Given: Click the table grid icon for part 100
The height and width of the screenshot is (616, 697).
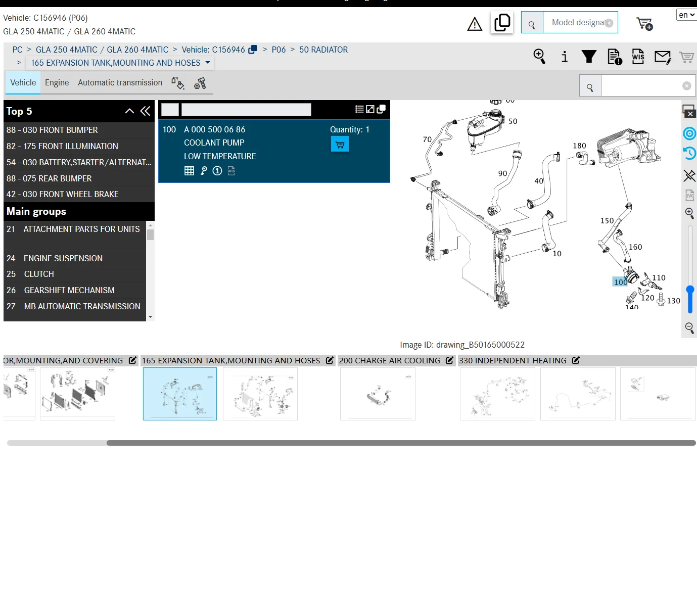Looking at the screenshot, I should [190, 171].
